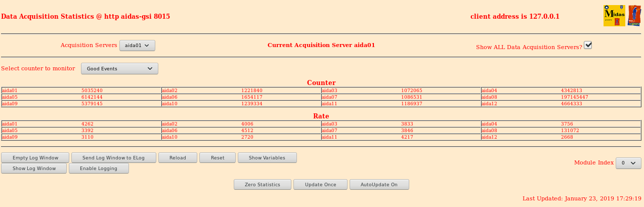Click counter value 4342813 for aida04
Image resolution: width=644 pixels, height=207 pixels.
point(572,91)
